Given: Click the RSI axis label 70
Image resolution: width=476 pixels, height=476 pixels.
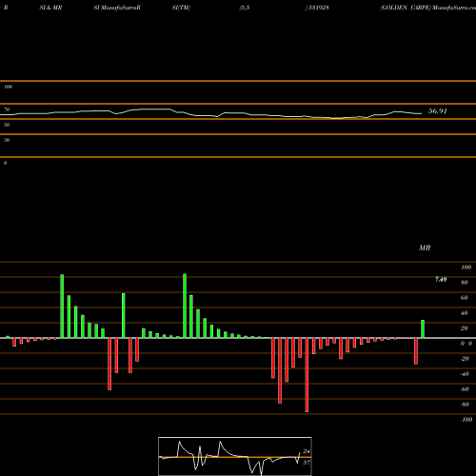Looking at the screenshot, I should [x=7, y=109].
